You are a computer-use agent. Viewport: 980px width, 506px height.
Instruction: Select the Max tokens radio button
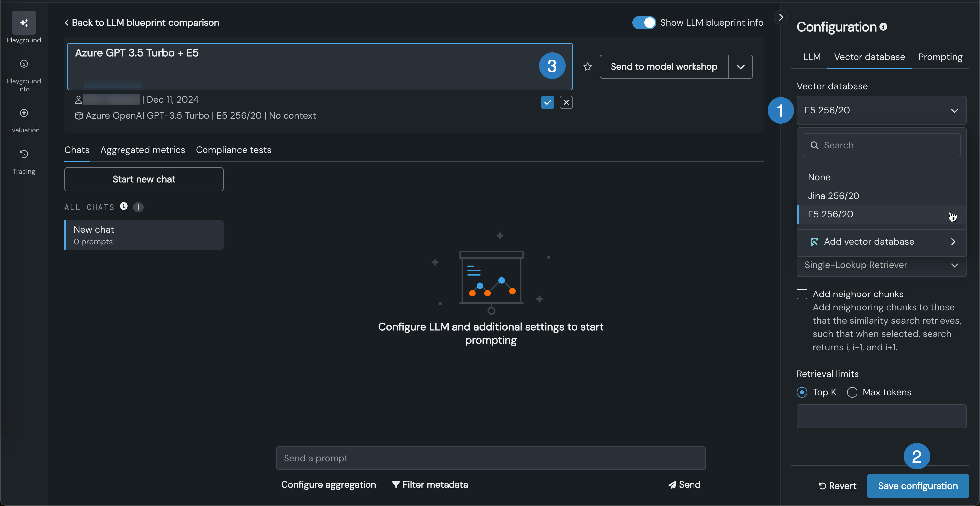(852, 392)
